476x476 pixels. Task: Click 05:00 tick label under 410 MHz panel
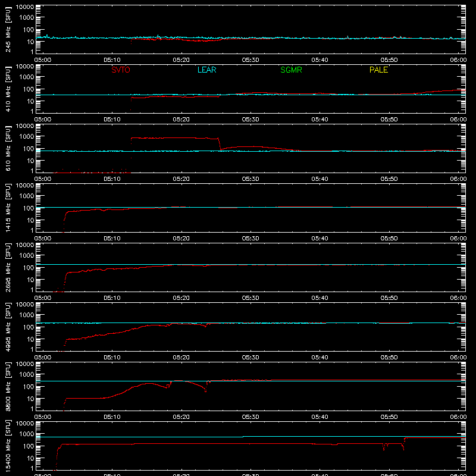[43, 120]
